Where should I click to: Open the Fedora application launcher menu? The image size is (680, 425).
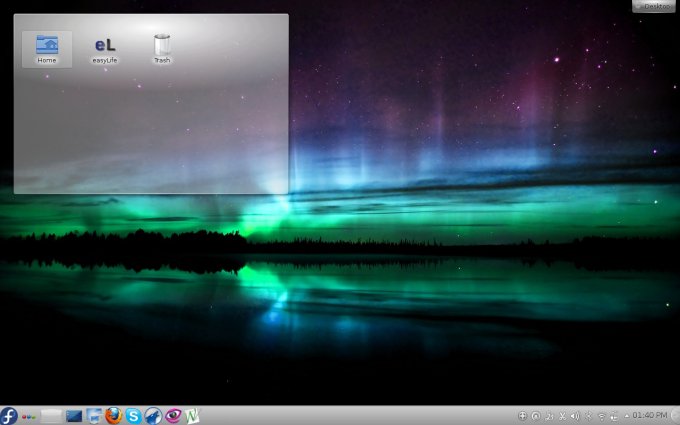coord(9,415)
